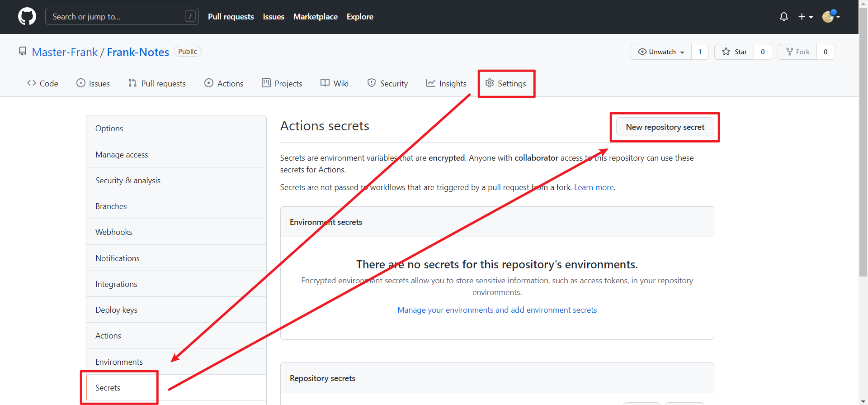Viewport: 868px width, 405px height.
Task: Open the Frank-Notes repository link
Action: [138, 52]
